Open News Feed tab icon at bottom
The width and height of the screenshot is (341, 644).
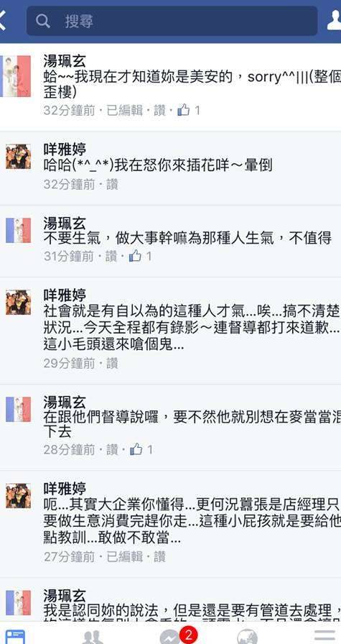tap(15, 637)
